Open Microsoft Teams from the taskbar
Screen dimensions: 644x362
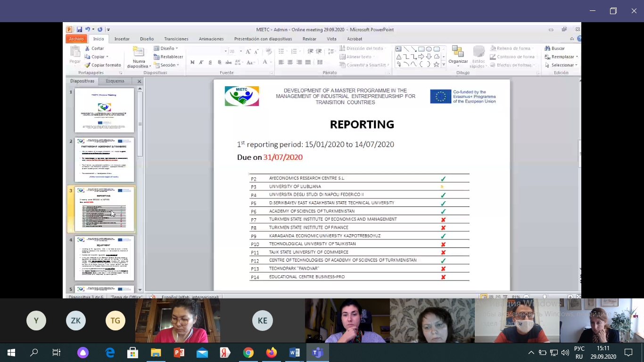pos(317,353)
